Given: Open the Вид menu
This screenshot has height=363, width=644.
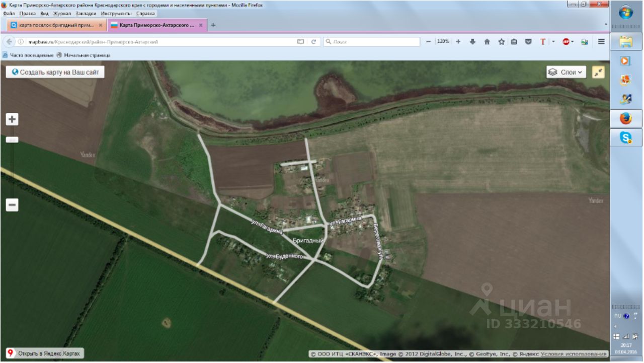Looking at the screenshot, I should (44, 14).
